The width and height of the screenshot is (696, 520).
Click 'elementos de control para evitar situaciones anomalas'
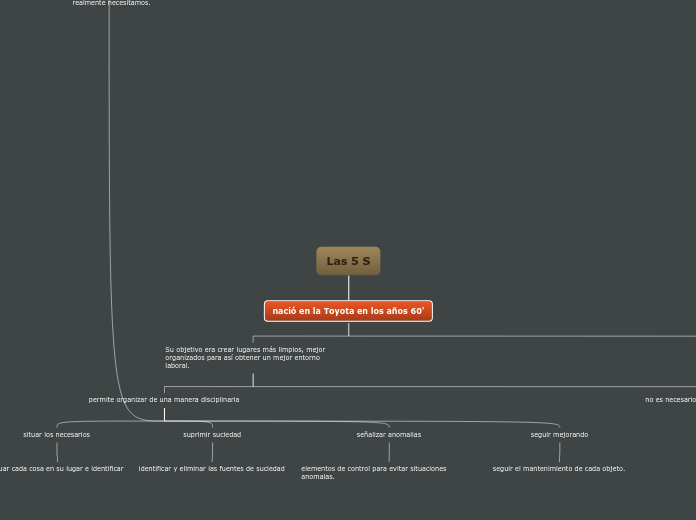[374, 472]
